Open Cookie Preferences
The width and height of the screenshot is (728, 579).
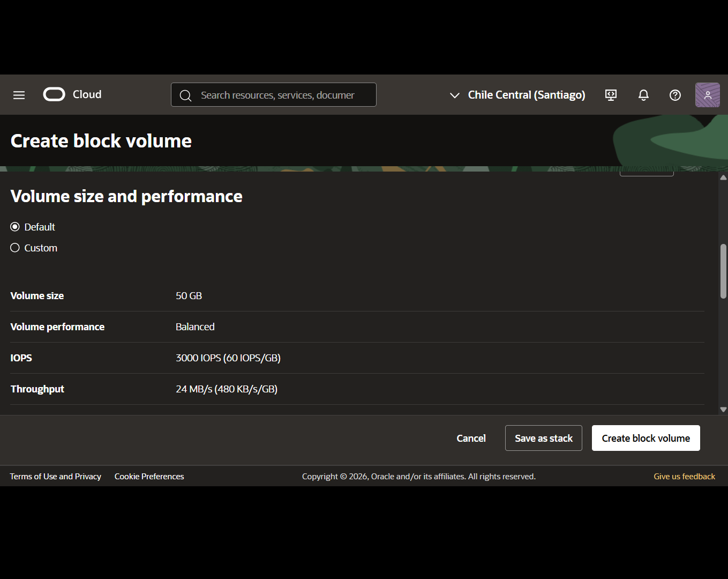(149, 476)
